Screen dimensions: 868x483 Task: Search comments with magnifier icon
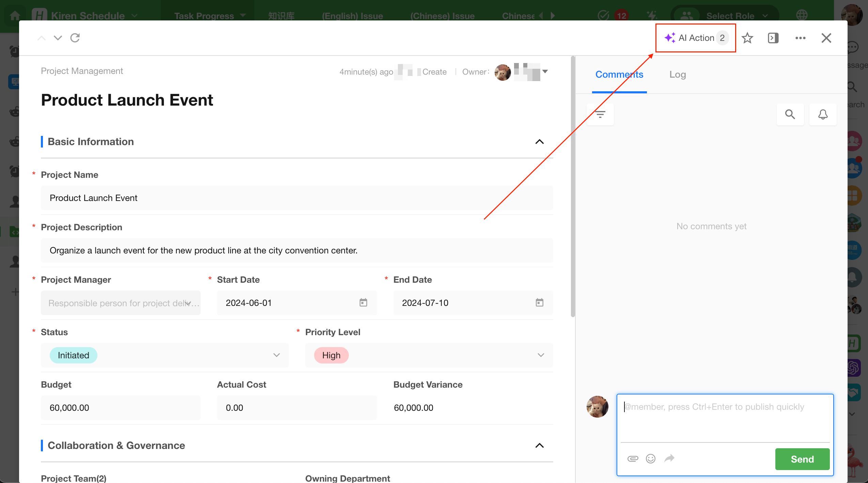point(790,114)
